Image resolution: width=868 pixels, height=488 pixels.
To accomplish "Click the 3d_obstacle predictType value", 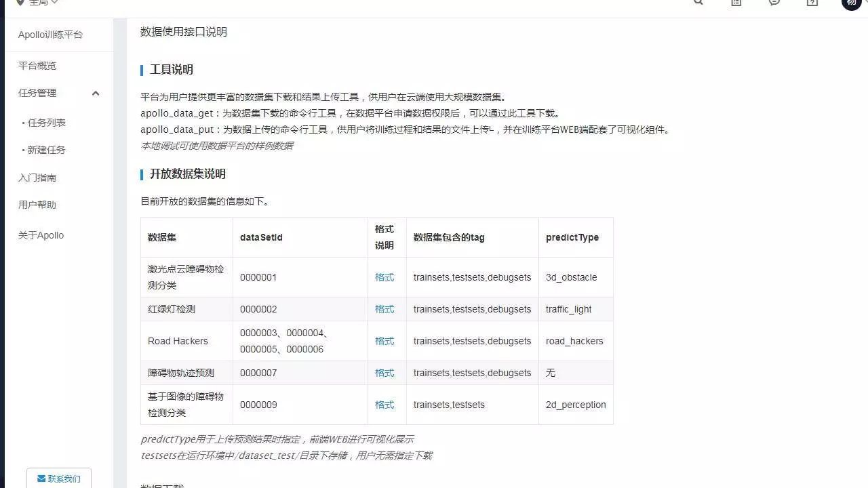I will (x=572, y=277).
